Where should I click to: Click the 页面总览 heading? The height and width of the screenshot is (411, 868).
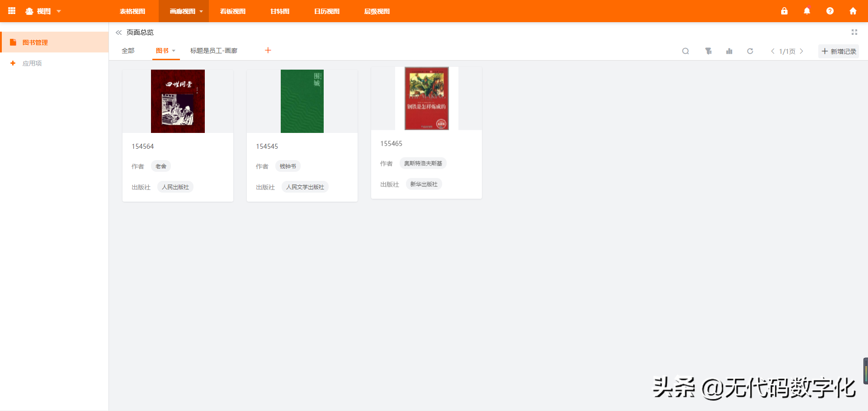coord(140,33)
